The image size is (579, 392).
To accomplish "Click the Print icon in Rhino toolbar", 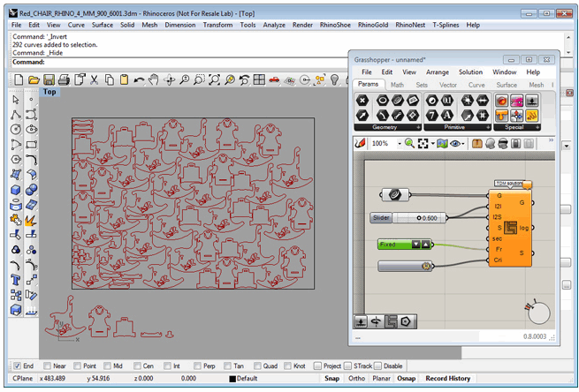I will pos(65,80).
